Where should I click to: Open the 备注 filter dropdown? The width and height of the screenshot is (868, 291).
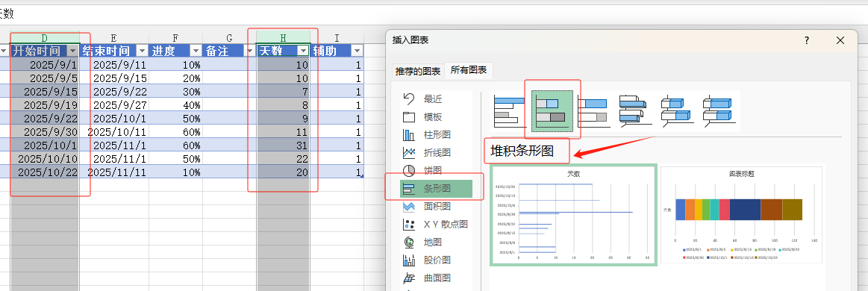pyautogui.click(x=249, y=51)
